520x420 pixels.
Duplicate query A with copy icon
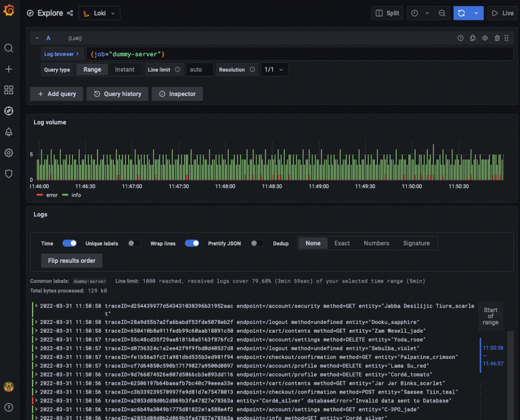pyautogui.click(x=473, y=39)
